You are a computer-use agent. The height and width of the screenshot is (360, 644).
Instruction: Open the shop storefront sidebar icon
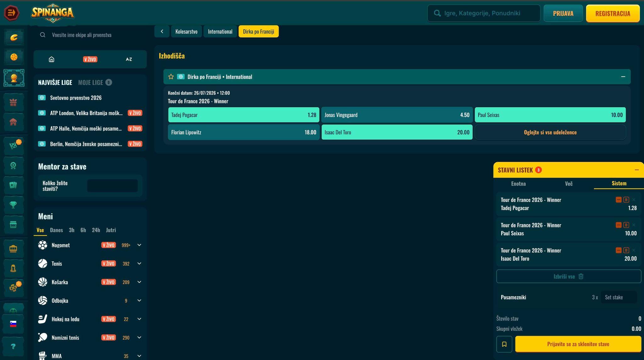point(13,224)
